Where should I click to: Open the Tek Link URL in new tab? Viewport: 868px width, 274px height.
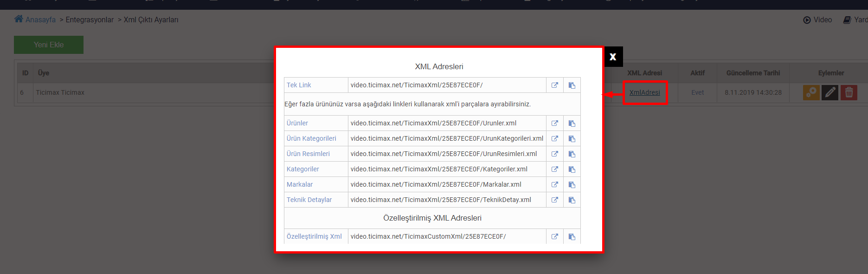[554, 85]
